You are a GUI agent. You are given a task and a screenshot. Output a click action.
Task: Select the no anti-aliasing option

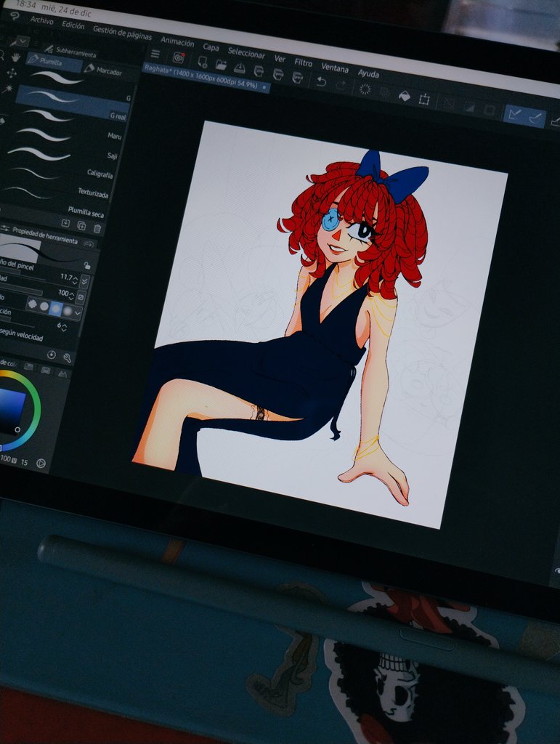pos(33,304)
